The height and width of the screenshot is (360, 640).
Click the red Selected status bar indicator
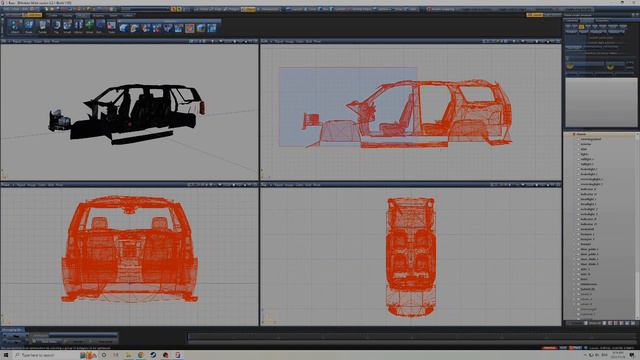(550, 348)
